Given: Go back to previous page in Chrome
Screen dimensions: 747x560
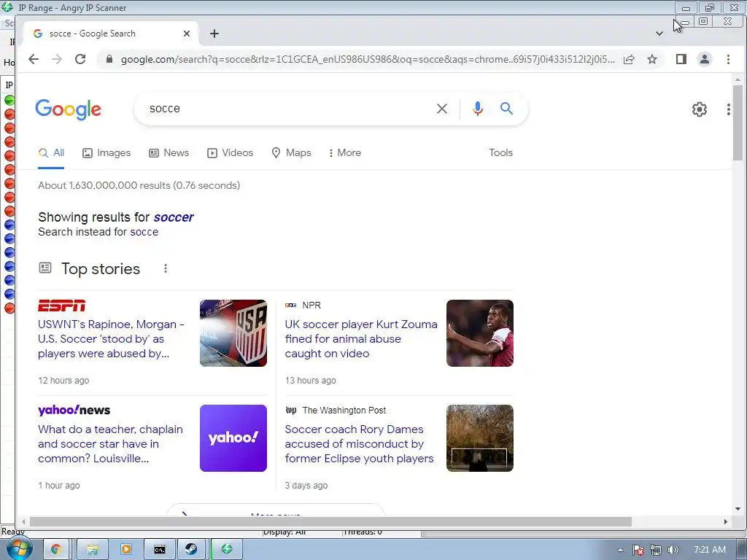Looking at the screenshot, I should coord(34,59).
